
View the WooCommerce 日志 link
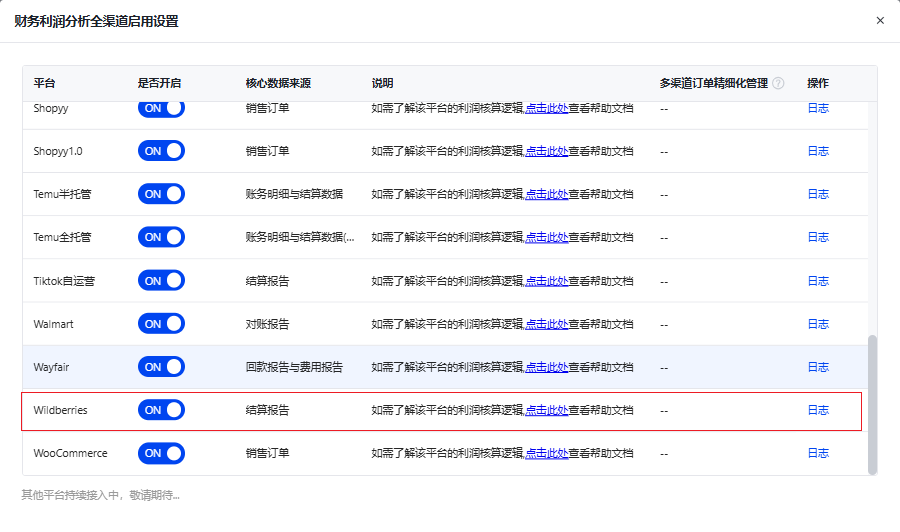coord(818,453)
